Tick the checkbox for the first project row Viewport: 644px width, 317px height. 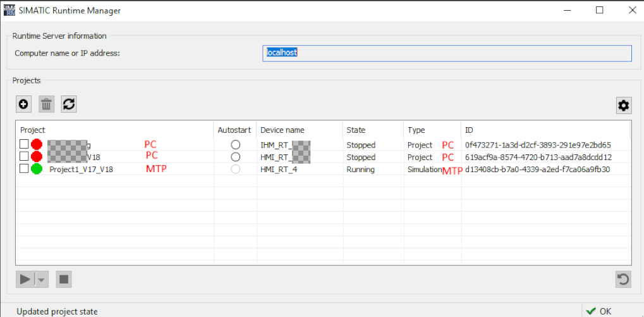coord(24,145)
